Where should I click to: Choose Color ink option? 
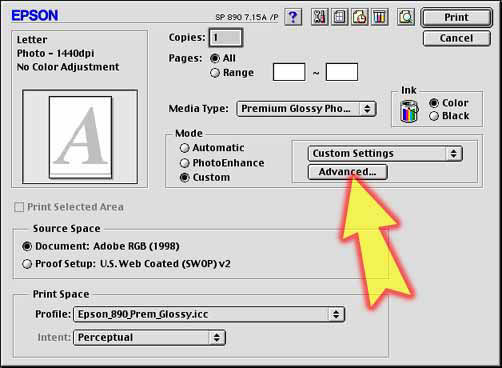(x=434, y=103)
